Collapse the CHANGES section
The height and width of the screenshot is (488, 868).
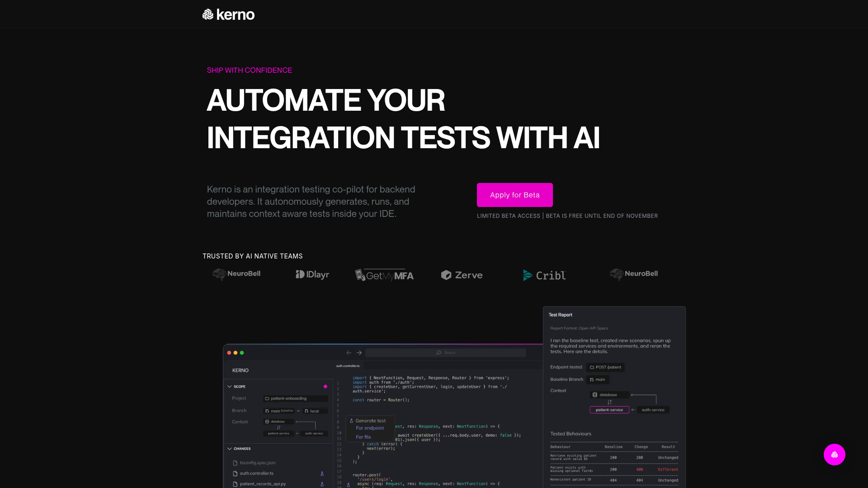(230, 448)
